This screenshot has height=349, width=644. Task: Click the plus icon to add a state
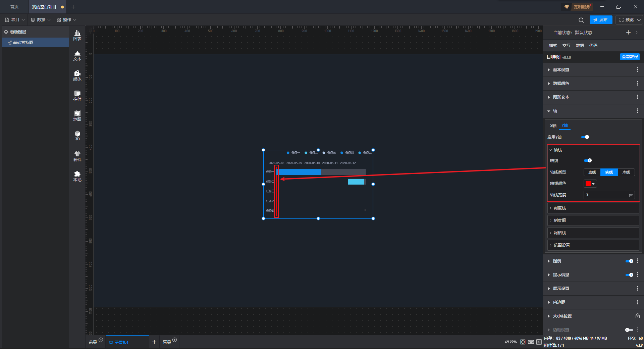pyautogui.click(x=628, y=33)
